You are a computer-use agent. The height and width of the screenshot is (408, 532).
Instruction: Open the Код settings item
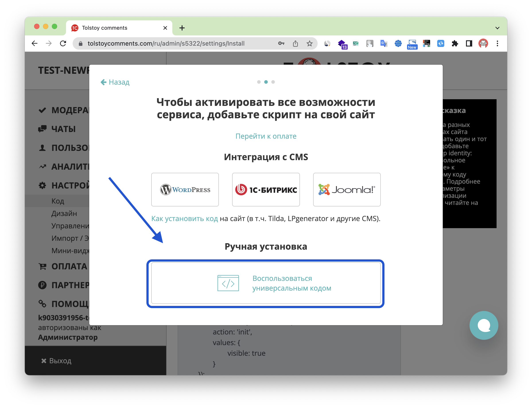(x=58, y=201)
